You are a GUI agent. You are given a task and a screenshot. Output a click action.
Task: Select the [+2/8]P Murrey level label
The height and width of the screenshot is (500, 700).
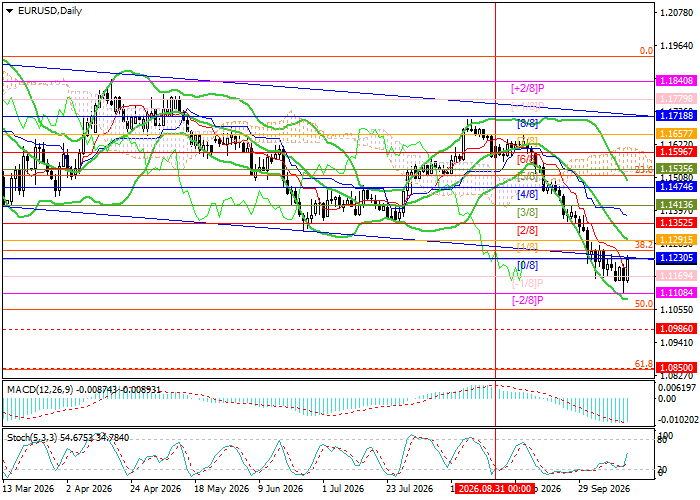[x=528, y=88]
